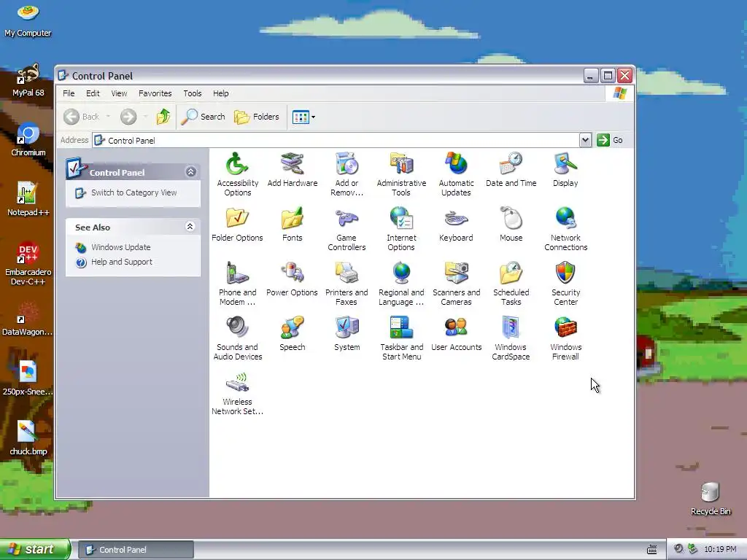The height and width of the screenshot is (560, 747).
Task: Open the System icon
Action: (x=347, y=328)
